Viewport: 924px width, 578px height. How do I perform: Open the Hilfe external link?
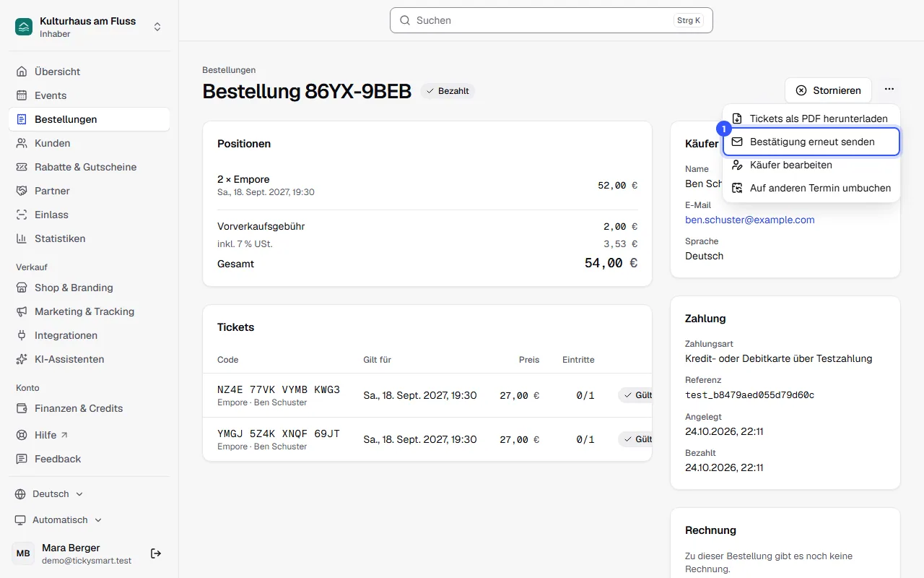pos(90,435)
